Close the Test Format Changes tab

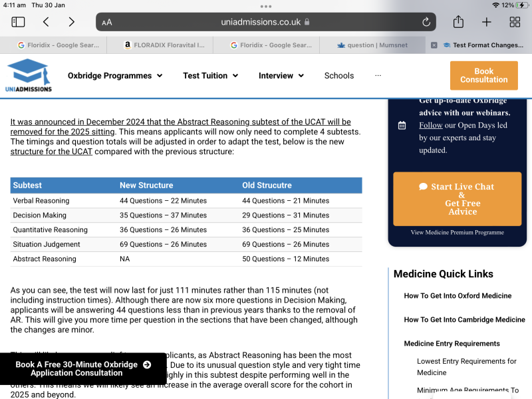click(434, 45)
